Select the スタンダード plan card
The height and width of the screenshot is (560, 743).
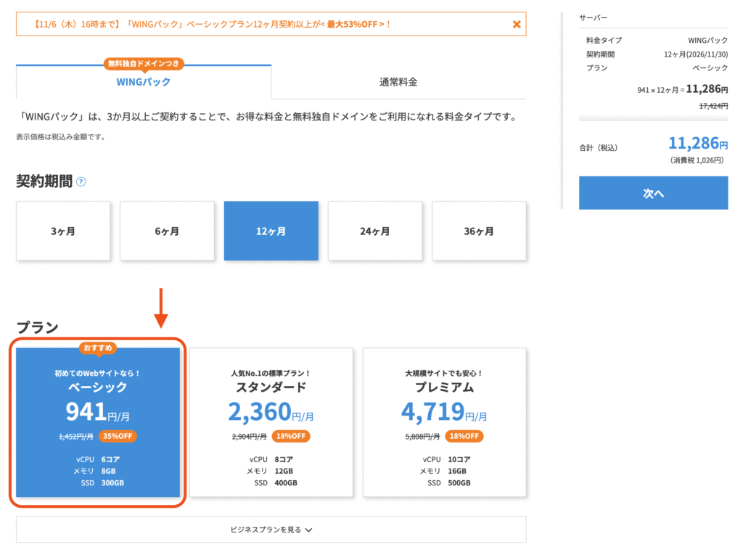(271, 424)
